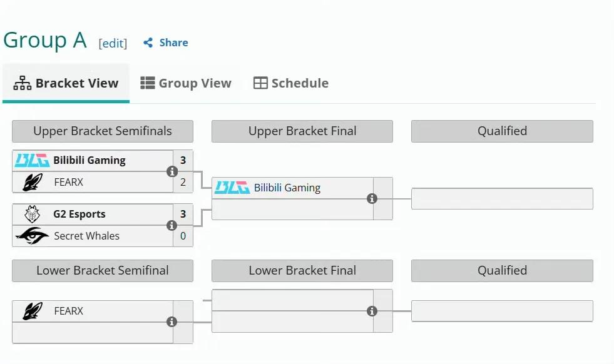Click the FEARX logo in Upper Bracket Semifinals
The height and width of the screenshot is (364, 614).
coord(32,183)
